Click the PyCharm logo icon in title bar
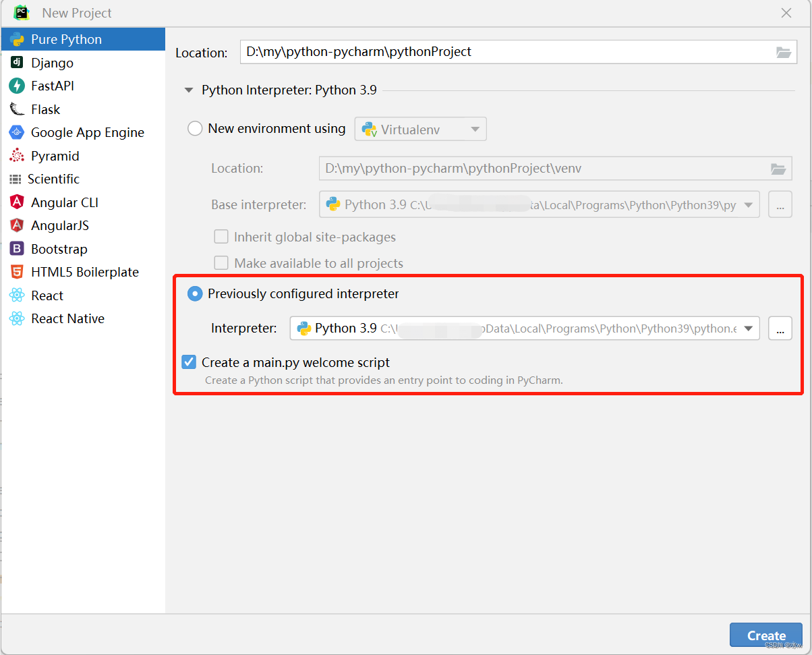The height and width of the screenshot is (655, 812). pos(22,12)
